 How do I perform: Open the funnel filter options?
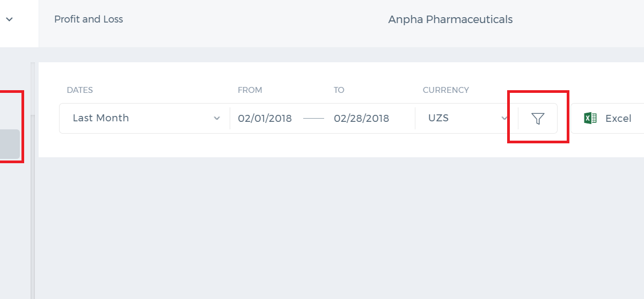538,119
